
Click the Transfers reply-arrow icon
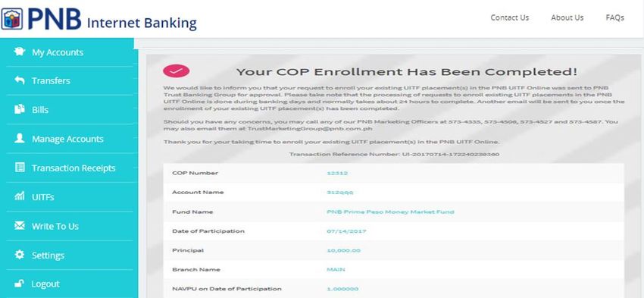(19, 80)
